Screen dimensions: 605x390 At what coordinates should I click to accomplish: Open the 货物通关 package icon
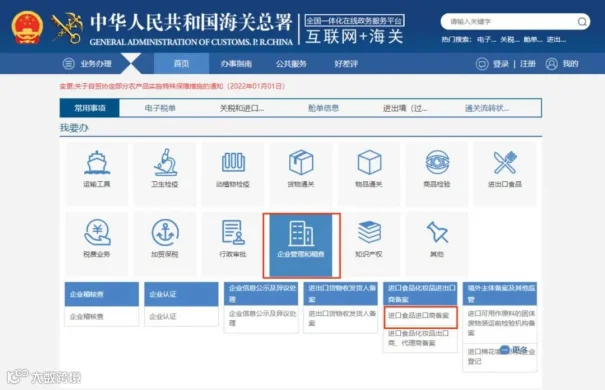pyautogui.click(x=301, y=162)
